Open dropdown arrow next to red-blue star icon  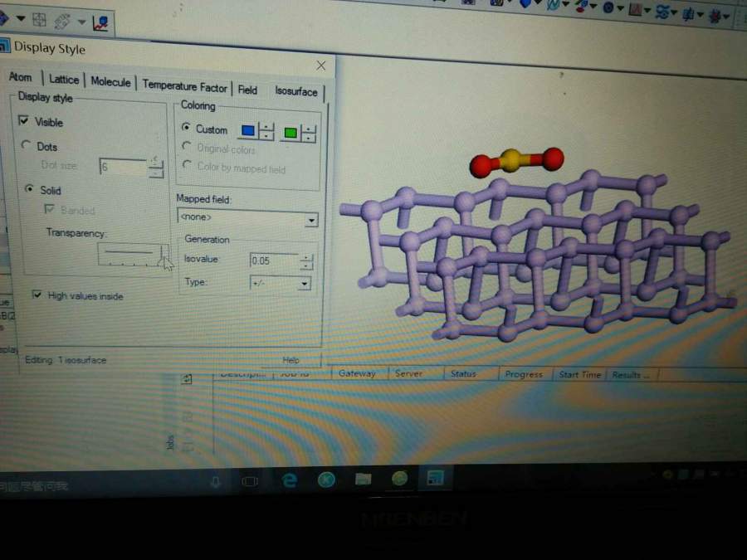point(726,17)
